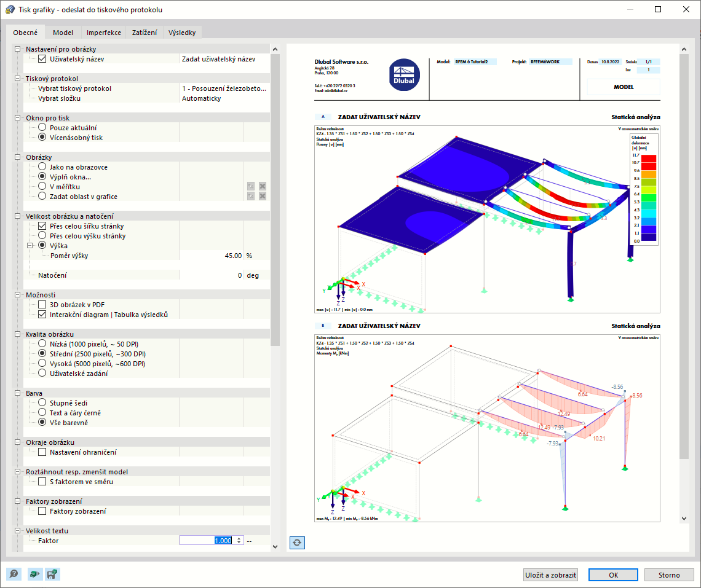Screen dimensions: 701x588
Task: Collapse Velikost obrázku a natočení section
Action: pyautogui.click(x=17, y=216)
